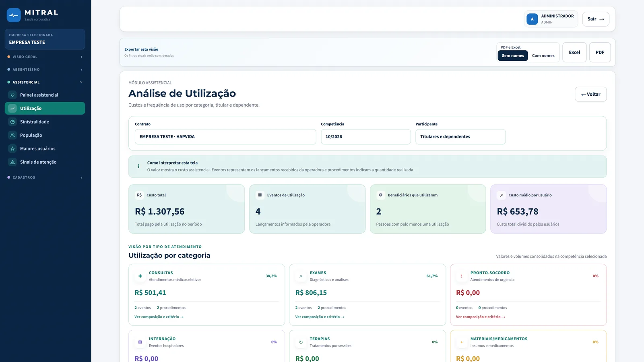Open the Competência dropdown
This screenshot has width=644, height=362.
pos(365,137)
